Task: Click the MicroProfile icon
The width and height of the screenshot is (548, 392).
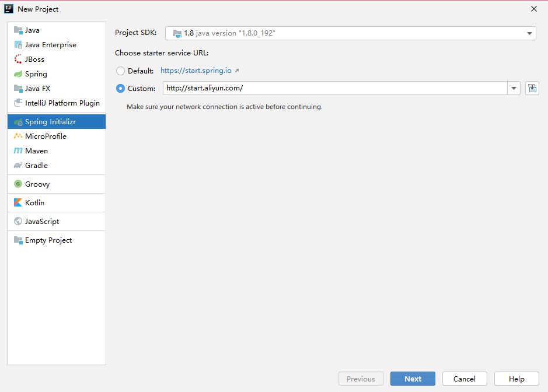Action: point(18,136)
